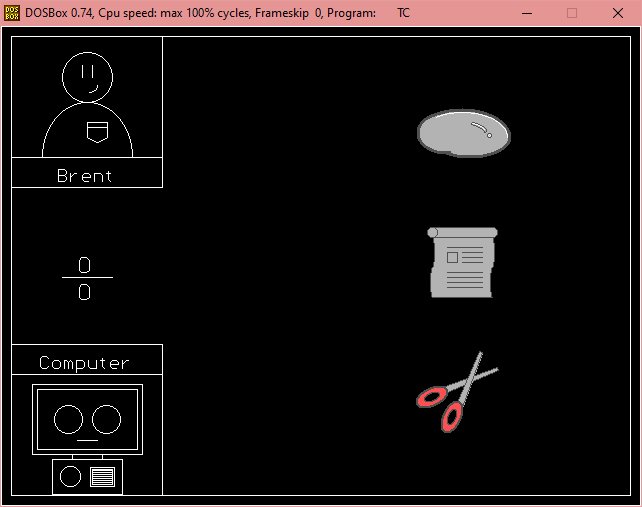Minimize the DOSBox window
This screenshot has width=642, height=507.
[526, 13]
